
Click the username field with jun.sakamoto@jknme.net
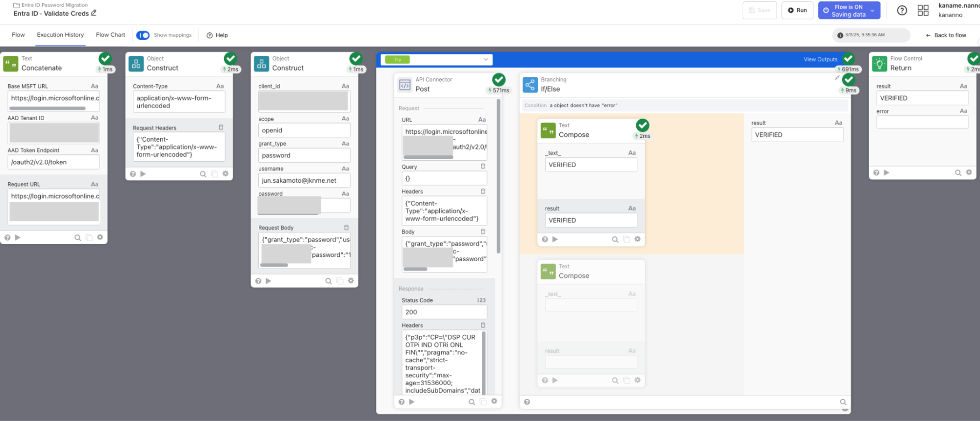click(x=304, y=180)
